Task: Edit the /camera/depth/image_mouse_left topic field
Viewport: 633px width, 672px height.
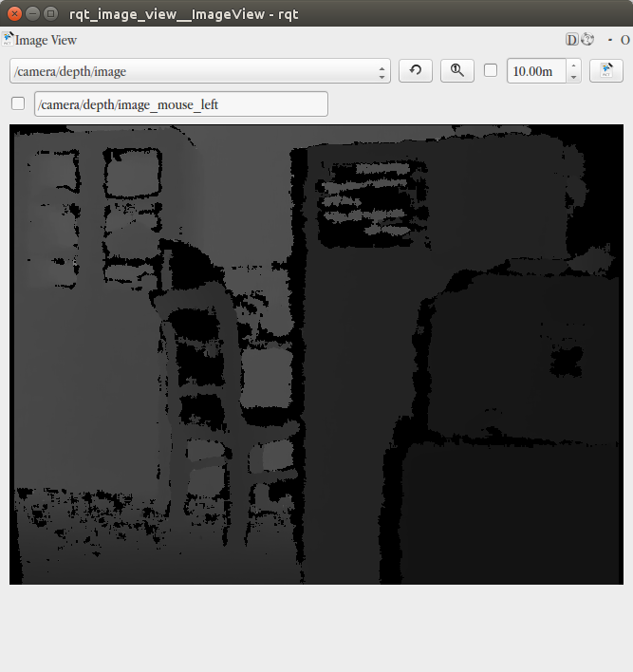Action: 181,104
